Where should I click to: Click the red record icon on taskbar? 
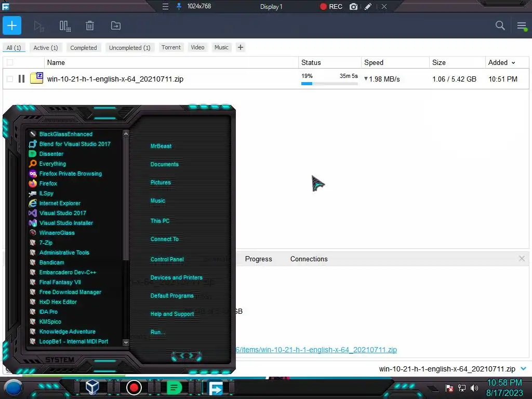134,388
